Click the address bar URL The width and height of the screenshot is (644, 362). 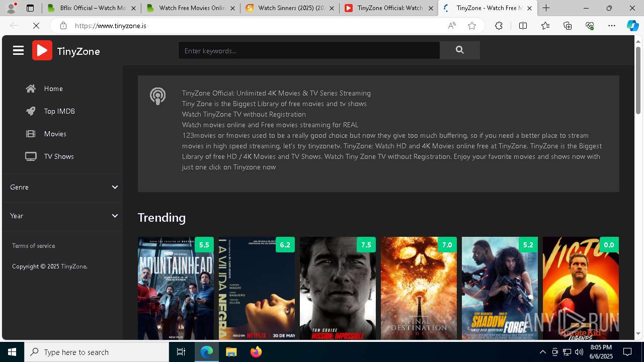111,26
